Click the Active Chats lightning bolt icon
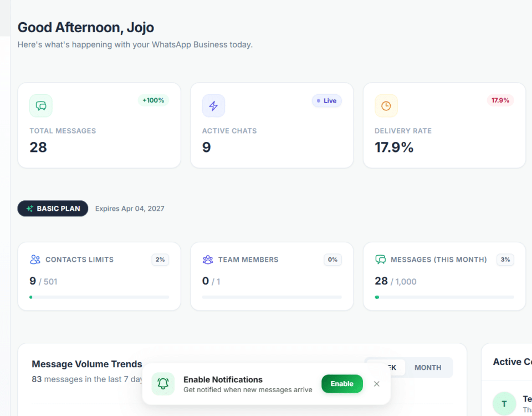532x416 pixels. point(213,106)
